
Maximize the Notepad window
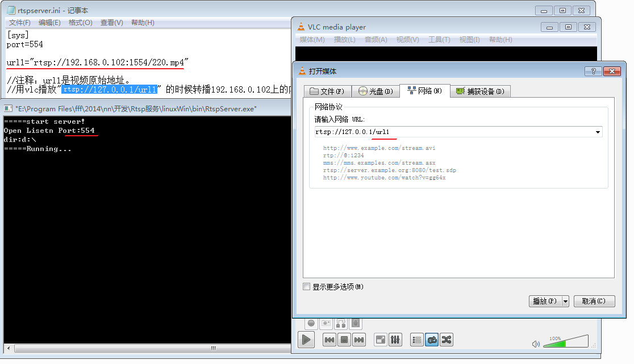562,10
